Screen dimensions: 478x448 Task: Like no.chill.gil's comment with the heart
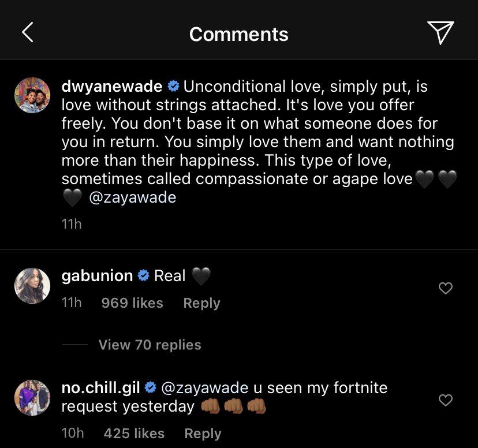click(446, 400)
